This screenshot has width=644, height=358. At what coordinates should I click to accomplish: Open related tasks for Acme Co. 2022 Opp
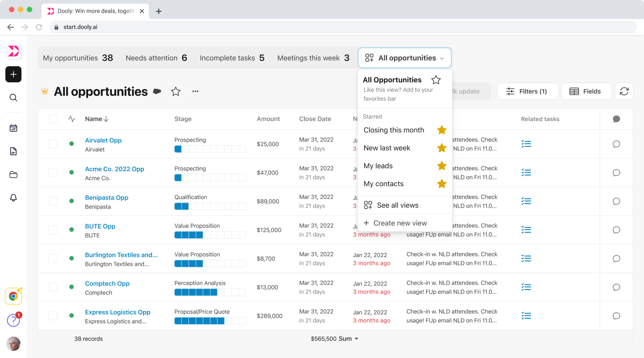click(x=526, y=173)
